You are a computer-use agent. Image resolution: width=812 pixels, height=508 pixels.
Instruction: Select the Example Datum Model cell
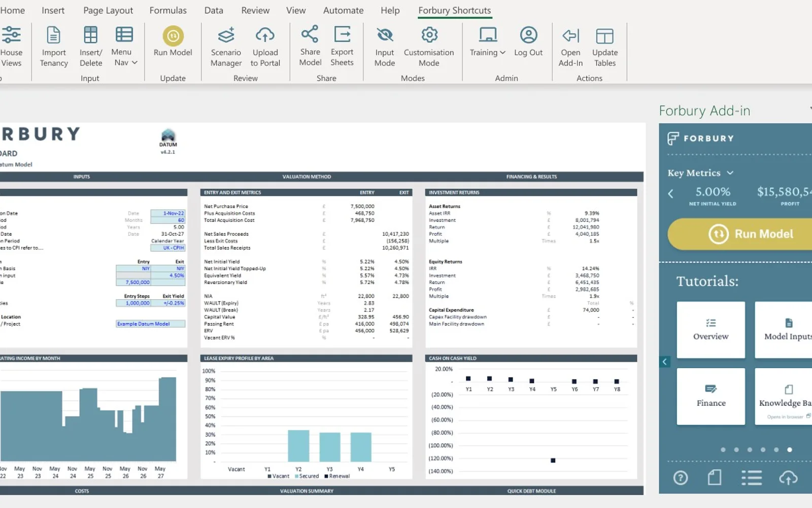click(x=151, y=324)
